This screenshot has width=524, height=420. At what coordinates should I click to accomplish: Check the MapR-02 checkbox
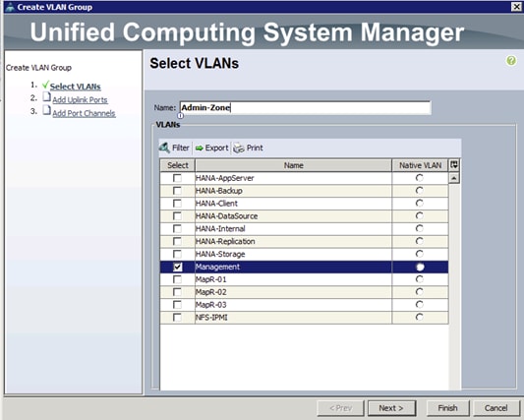(177, 292)
